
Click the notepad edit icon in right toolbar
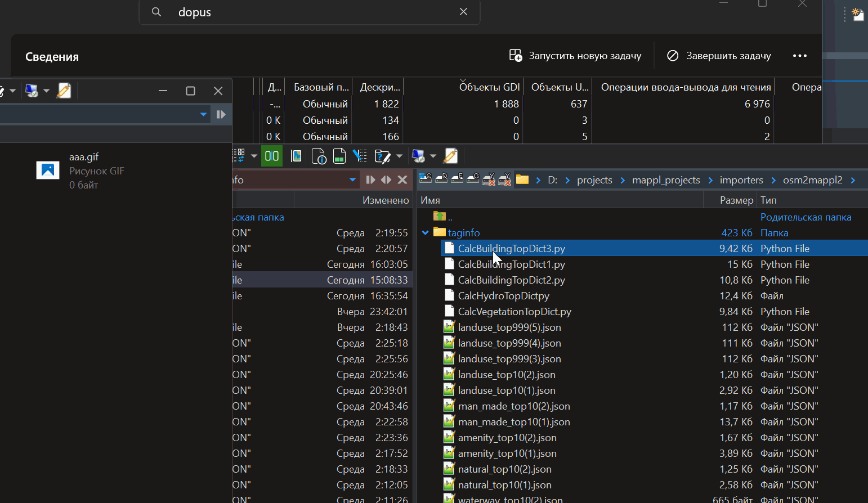[451, 156]
